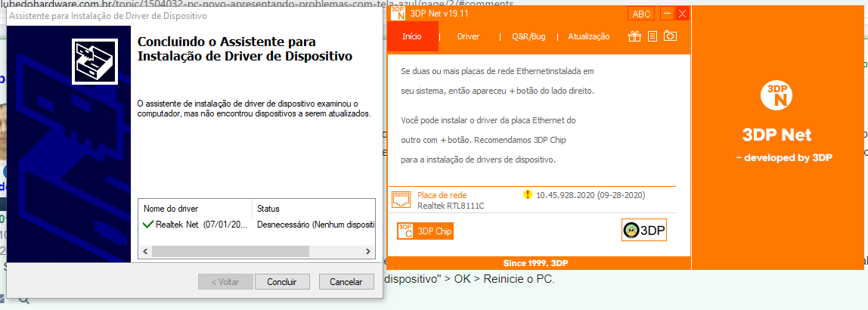Click the right arrow of the horizontal scrollbar
Screen dimensions: 868x310
(367, 251)
